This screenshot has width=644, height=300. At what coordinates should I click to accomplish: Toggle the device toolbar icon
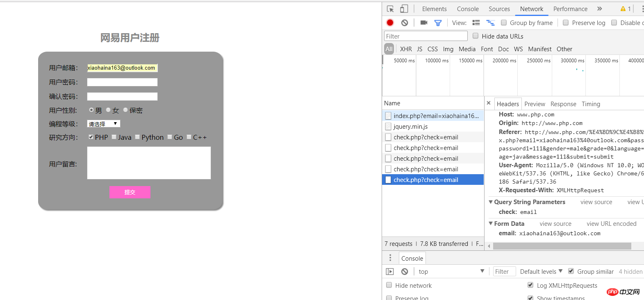pos(404,9)
